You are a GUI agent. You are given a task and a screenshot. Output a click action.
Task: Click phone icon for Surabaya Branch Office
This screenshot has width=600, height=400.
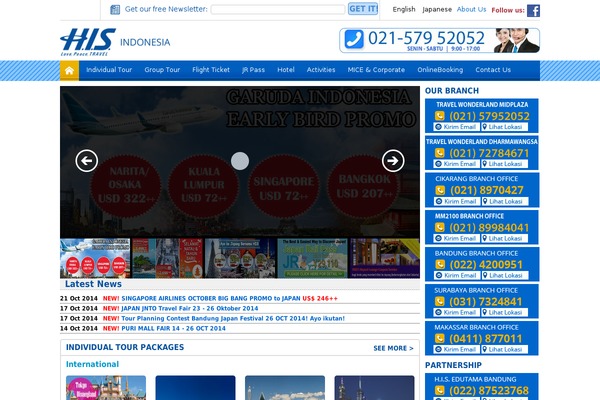pos(440,301)
